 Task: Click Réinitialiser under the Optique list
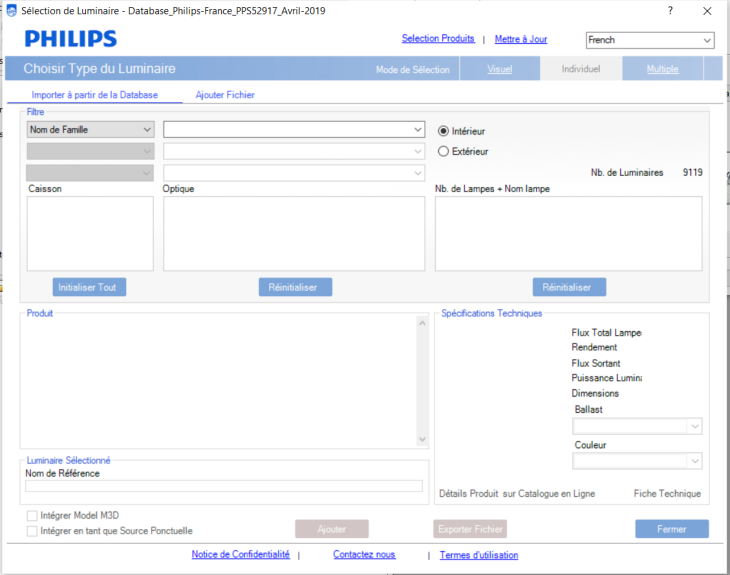[295, 287]
